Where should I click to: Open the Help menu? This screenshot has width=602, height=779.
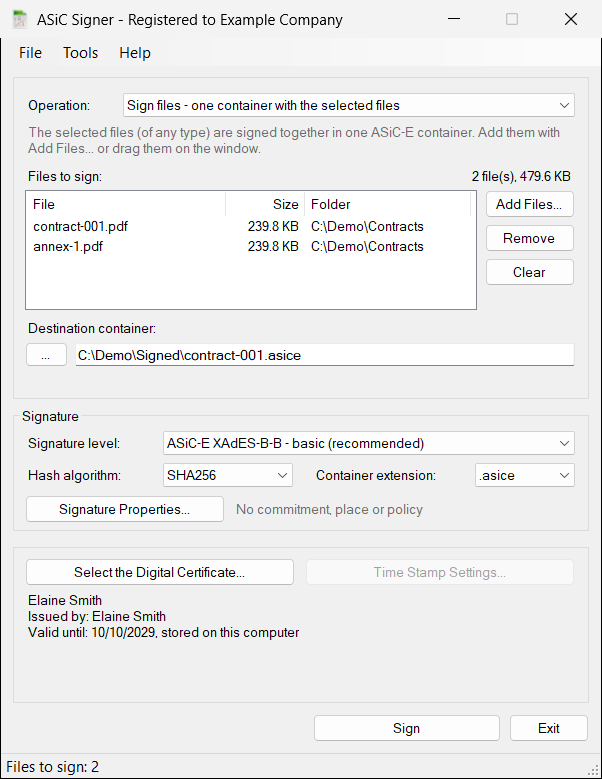click(x=135, y=53)
